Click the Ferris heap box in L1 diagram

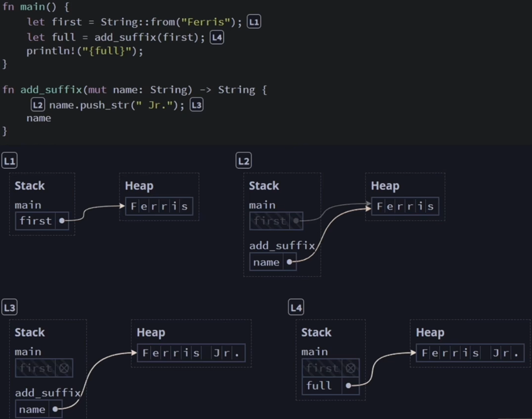pyautogui.click(x=159, y=206)
